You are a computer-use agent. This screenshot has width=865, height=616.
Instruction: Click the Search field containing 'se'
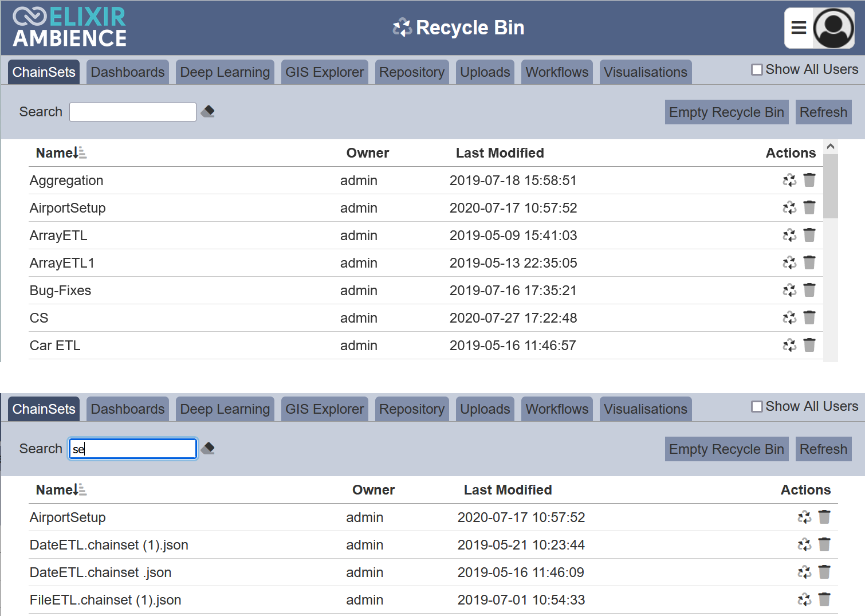[x=133, y=449]
